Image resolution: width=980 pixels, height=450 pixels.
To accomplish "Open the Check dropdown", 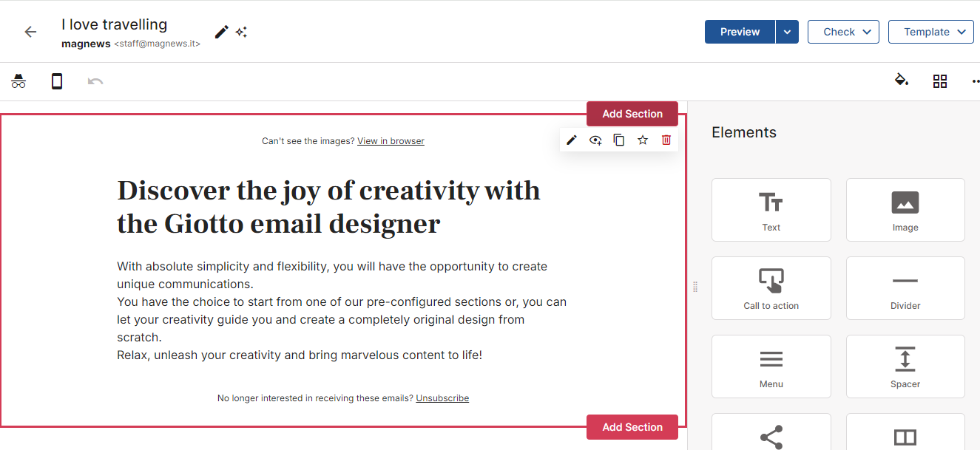I will pyautogui.click(x=843, y=32).
